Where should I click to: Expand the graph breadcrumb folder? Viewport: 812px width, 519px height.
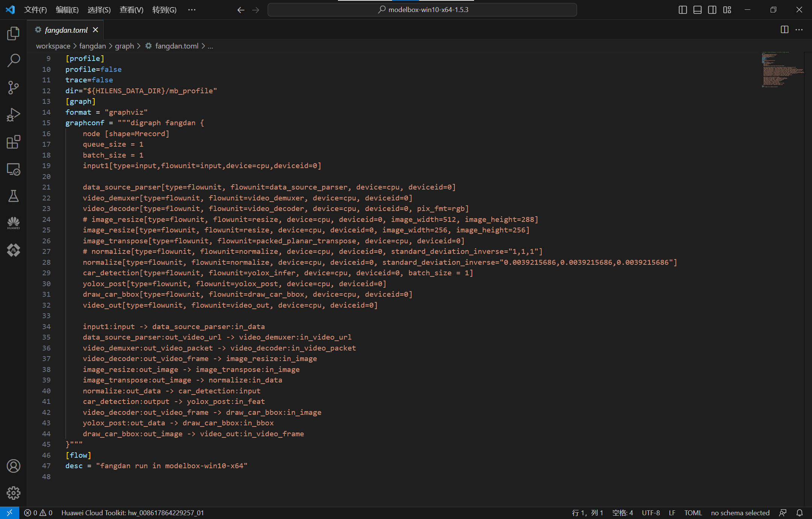(x=124, y=46)
